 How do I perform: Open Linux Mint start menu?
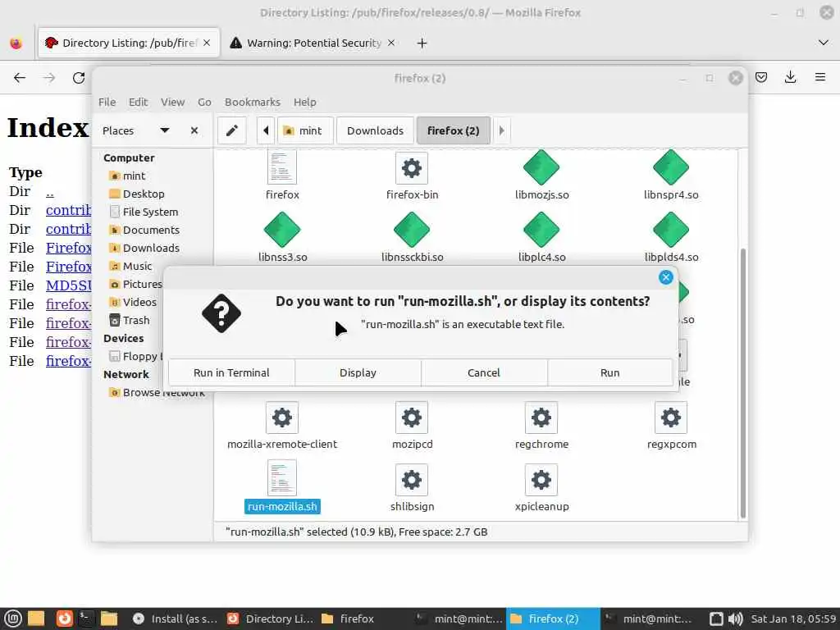13,619
